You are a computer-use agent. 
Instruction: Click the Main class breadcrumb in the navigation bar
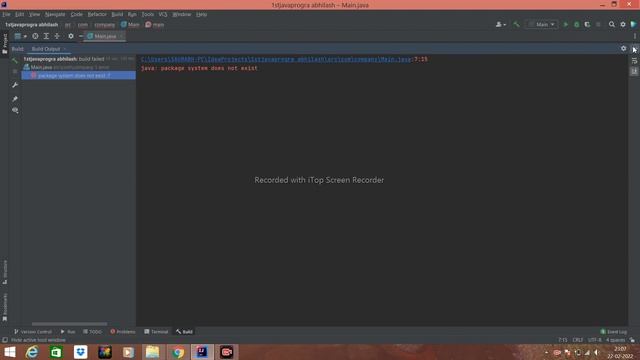tap(131, 24)
